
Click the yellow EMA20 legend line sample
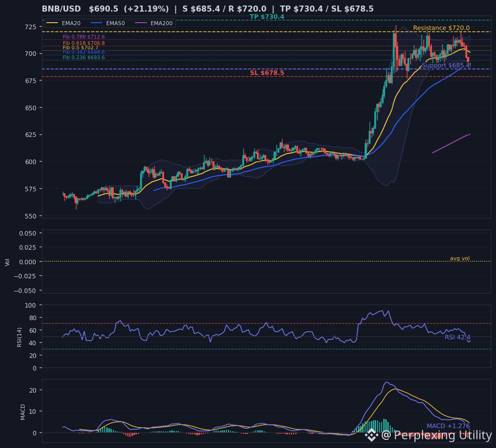pyautogui.click(x=52, y=23)
